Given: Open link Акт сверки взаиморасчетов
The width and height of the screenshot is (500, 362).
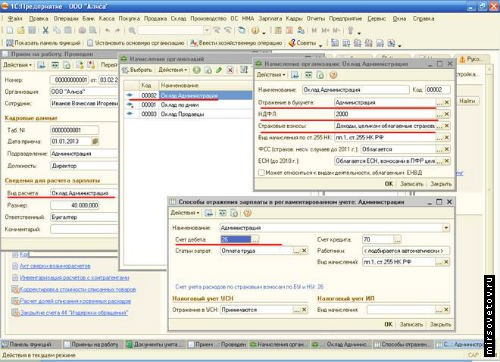Looking at the screenshot, I should tap(55, 266).
